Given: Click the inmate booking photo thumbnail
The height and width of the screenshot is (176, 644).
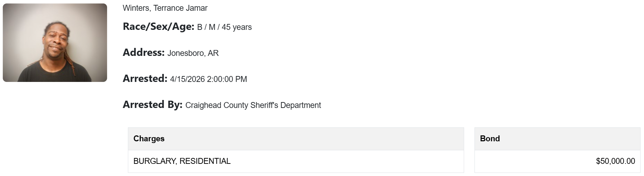Looking at the screenshot, I should 55,43.
